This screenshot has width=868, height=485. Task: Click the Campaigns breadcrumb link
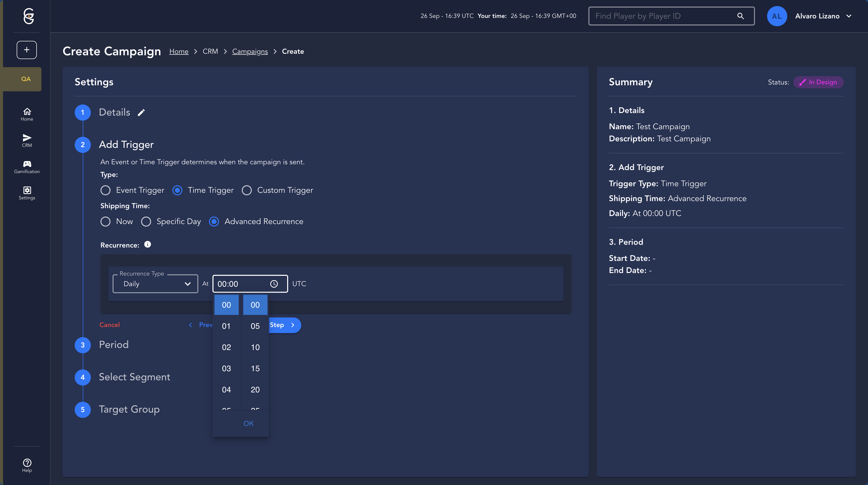point(250,51)
